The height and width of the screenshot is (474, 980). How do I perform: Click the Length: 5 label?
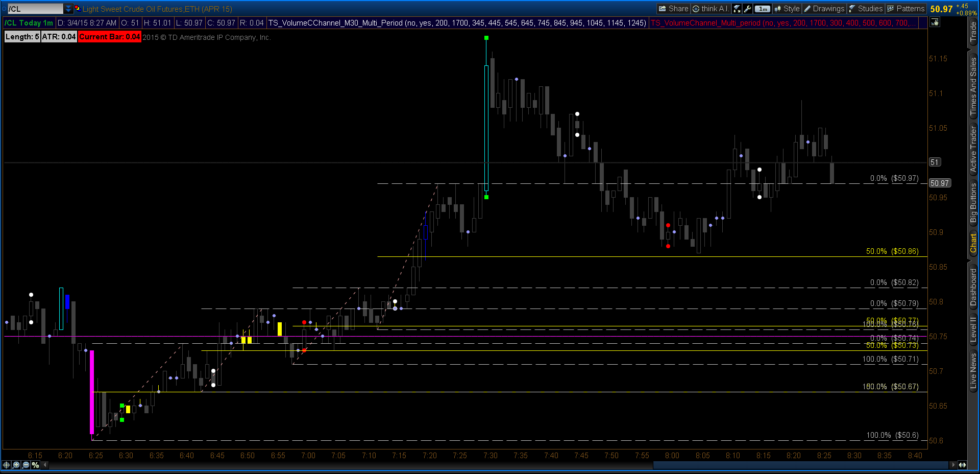(22, 37)
